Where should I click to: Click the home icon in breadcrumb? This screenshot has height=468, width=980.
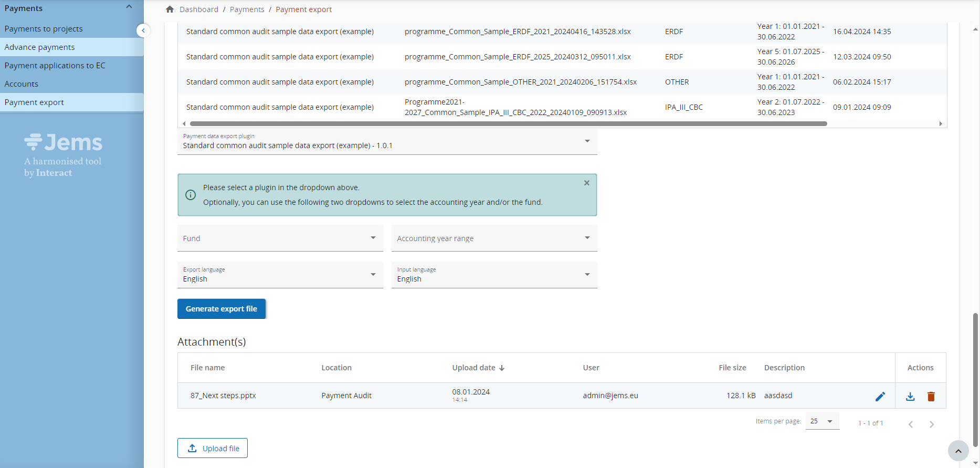pyautogui.click(x=170, y=9)
